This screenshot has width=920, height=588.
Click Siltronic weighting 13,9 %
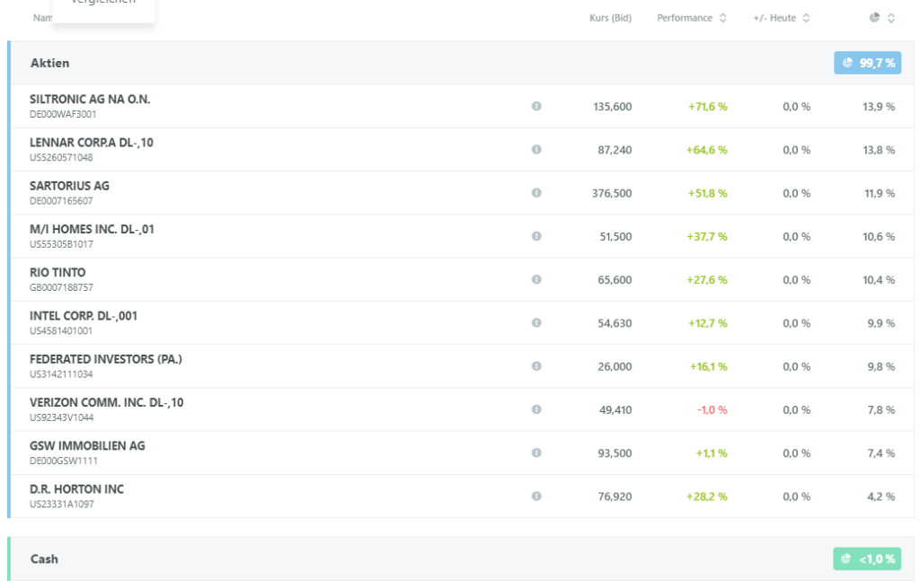[879, 107]
